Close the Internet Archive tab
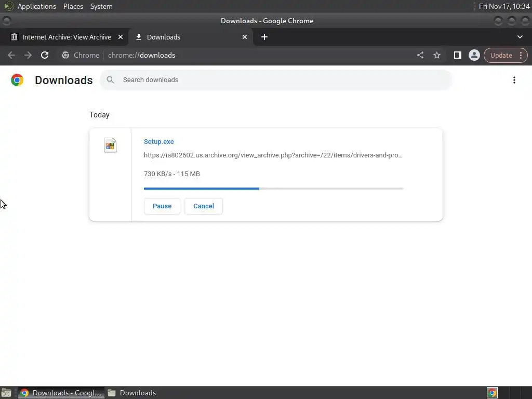 121,37
